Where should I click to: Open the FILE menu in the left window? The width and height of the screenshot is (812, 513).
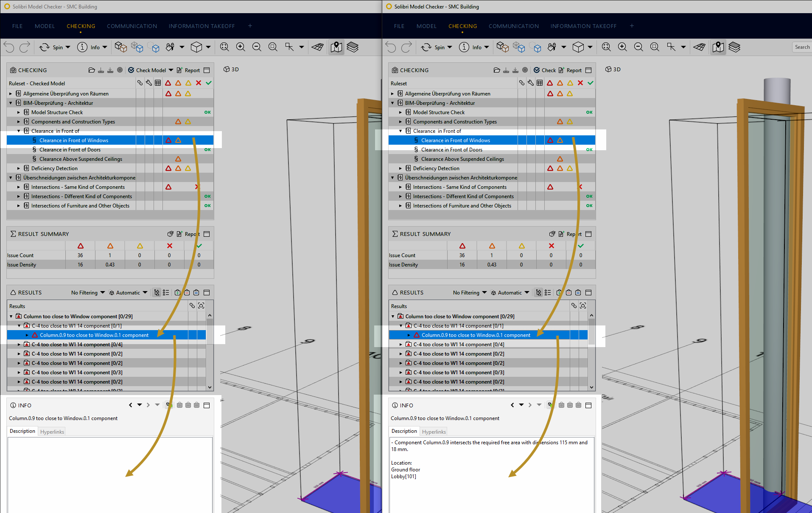[17, 26]
